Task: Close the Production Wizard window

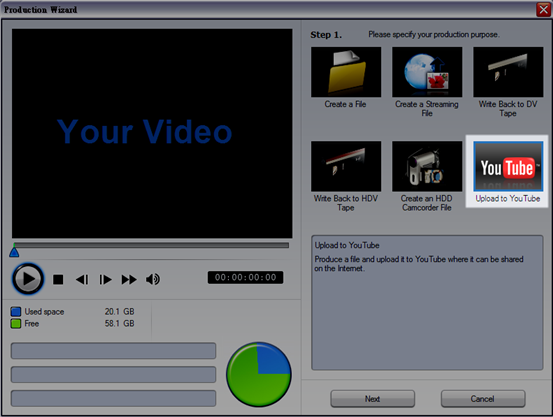Action: click(543, 9)
